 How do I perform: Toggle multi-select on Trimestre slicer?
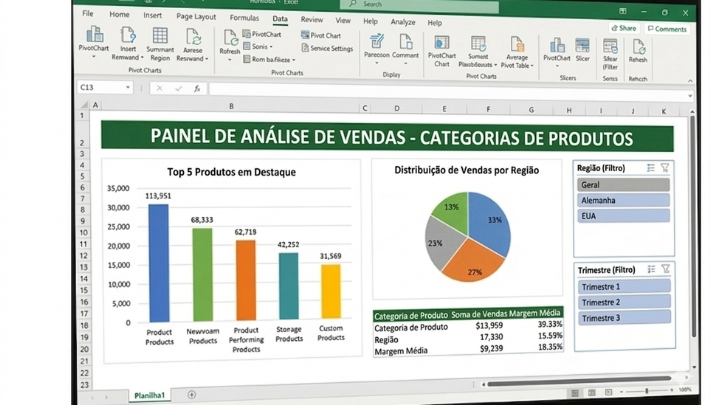pos(650,270)
